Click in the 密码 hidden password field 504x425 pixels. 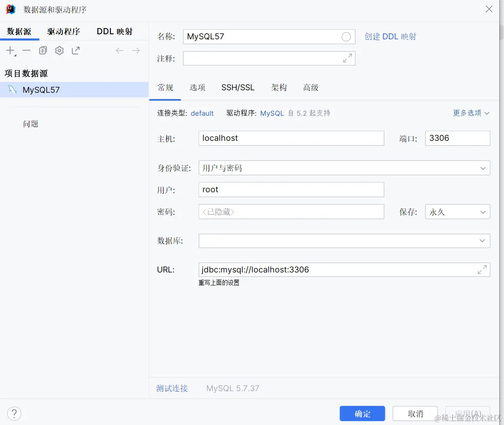point(291,212)
